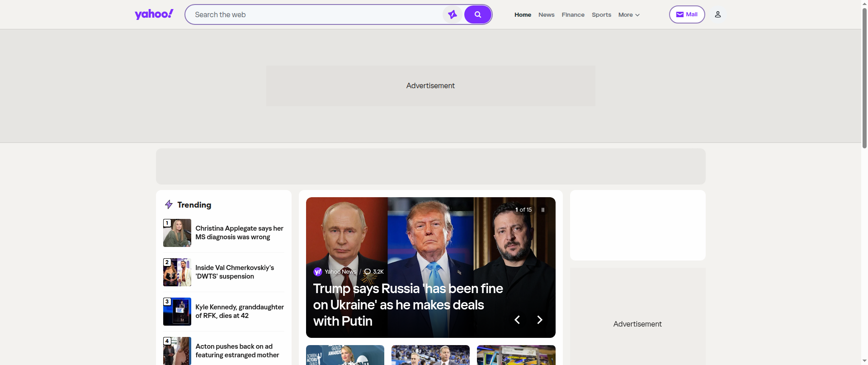Click the Trending section heading

coord(194,205)
